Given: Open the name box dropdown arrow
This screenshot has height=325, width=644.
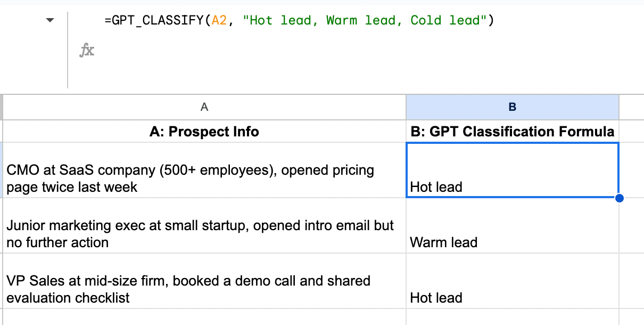Looking at the screenshot, I should [x=50, y=20].
